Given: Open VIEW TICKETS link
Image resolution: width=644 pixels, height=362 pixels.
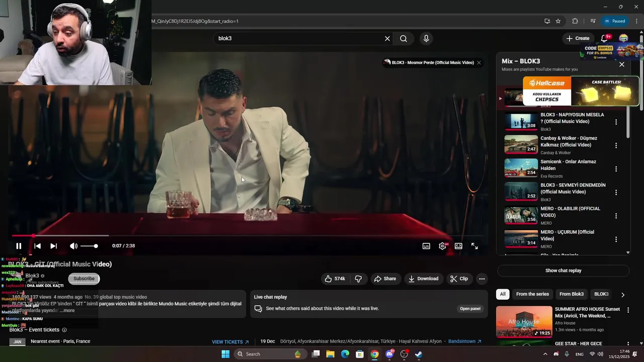Looking at the screenshot, I should [230, 342].
